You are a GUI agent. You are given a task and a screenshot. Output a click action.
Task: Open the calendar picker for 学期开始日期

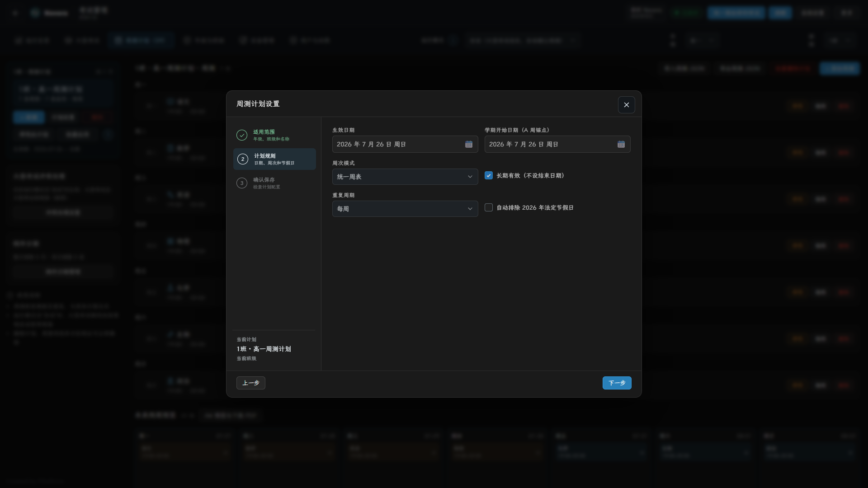click(621, 144)
